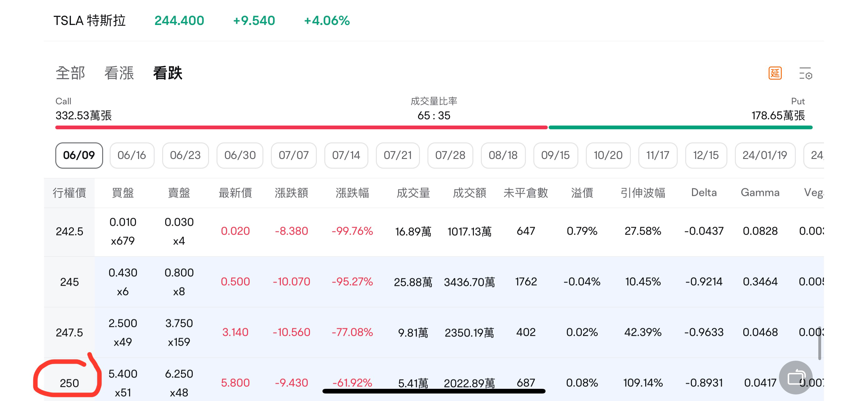868x401 pixels.
Task: Choose the 08/18 expiry chip
Action: click(x=503, y=155)
